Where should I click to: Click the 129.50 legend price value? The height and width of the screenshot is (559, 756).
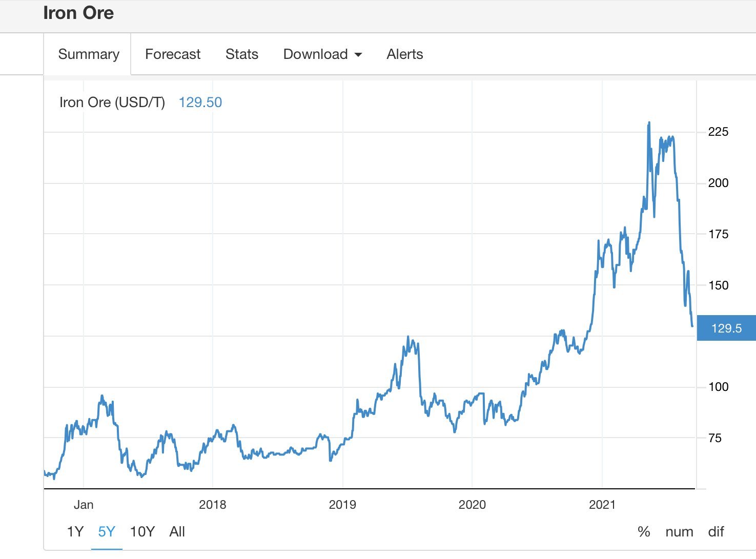200,102
